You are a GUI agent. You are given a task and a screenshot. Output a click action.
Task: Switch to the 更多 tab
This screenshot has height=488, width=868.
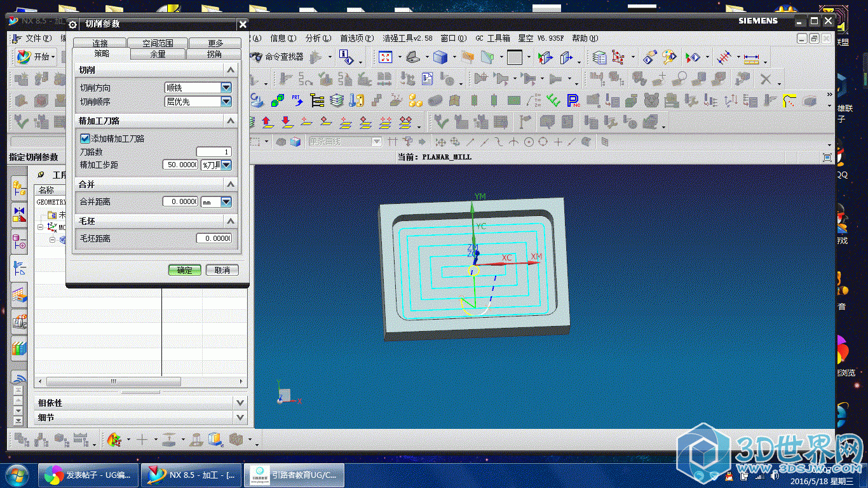tap(215, 43)
